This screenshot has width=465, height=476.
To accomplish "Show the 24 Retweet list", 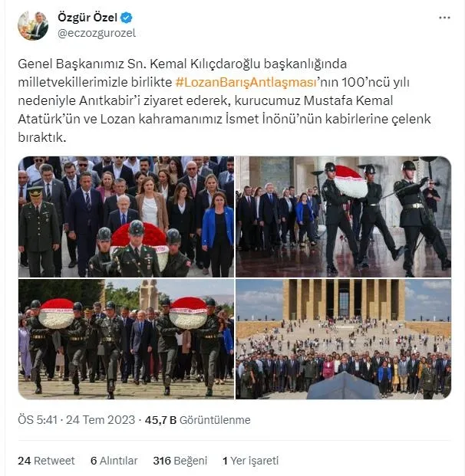I will (46, 461).
